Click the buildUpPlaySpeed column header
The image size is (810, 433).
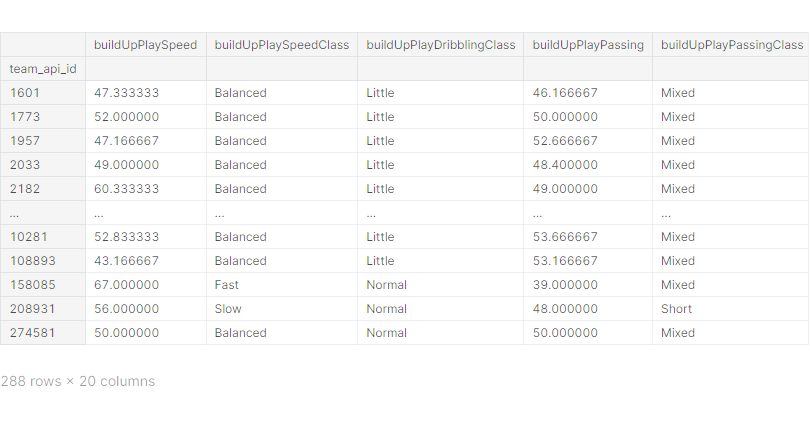[146, 45]
